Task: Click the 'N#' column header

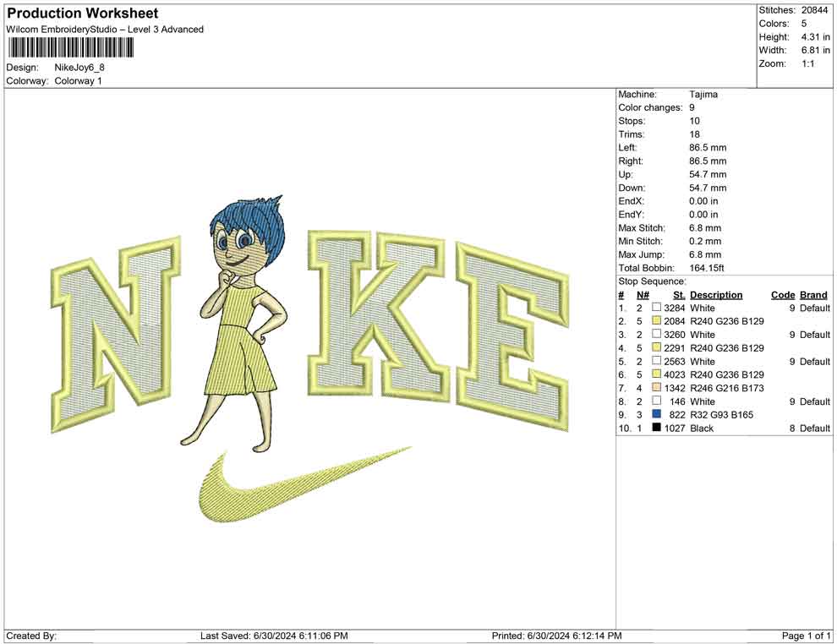Action: (x=643, y=295)
